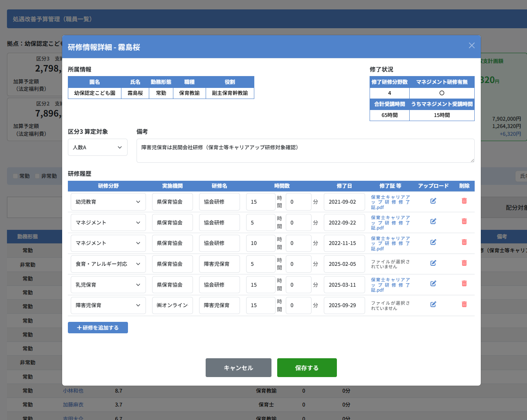Open the 区分3算定対象 dropdown showing 人数A
527x420 pixels.
pyautogui.click(x=97, y=147)
